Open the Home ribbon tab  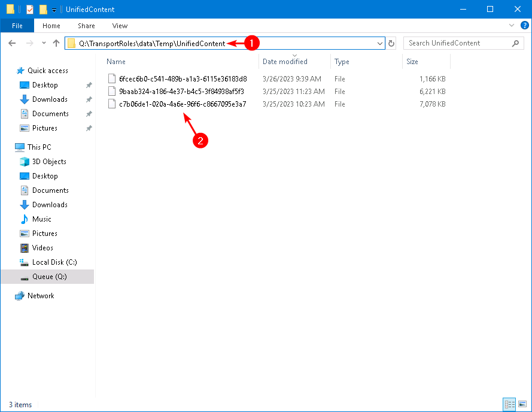click(51, 26)
